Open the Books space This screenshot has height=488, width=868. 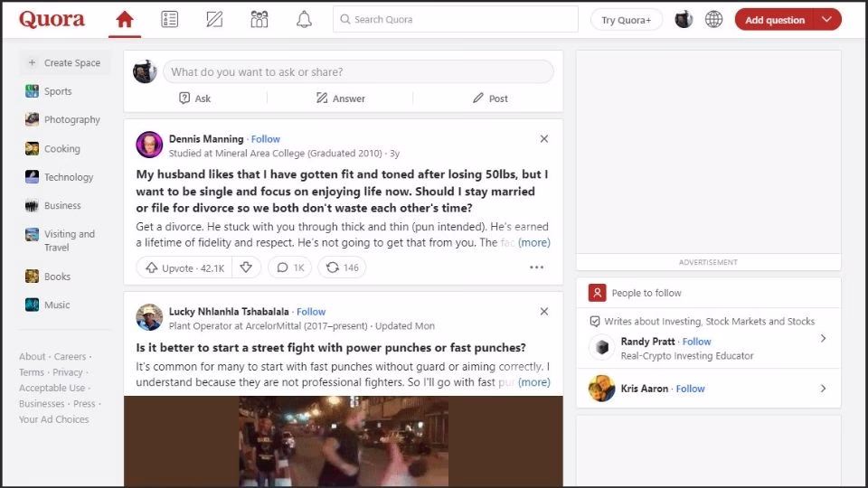click(x=48, y=277)
